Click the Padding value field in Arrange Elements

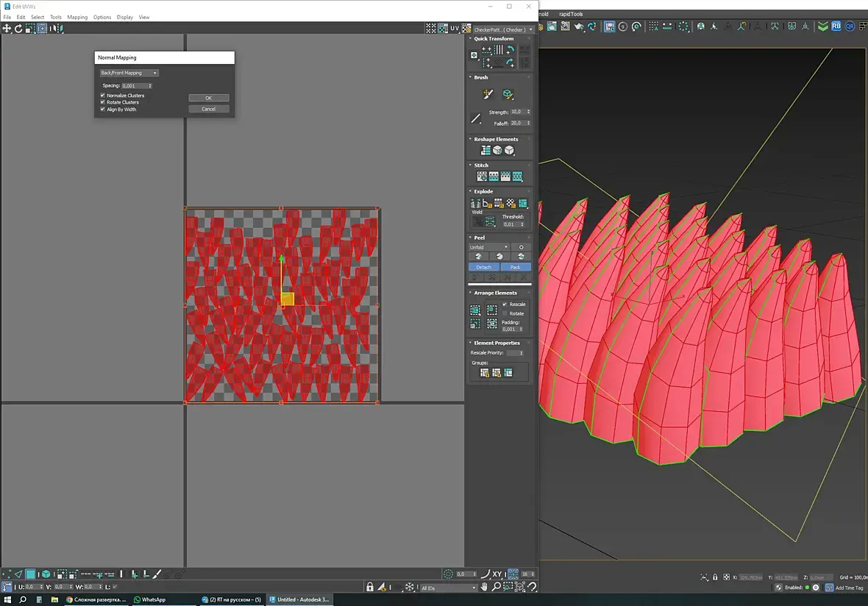510,329
